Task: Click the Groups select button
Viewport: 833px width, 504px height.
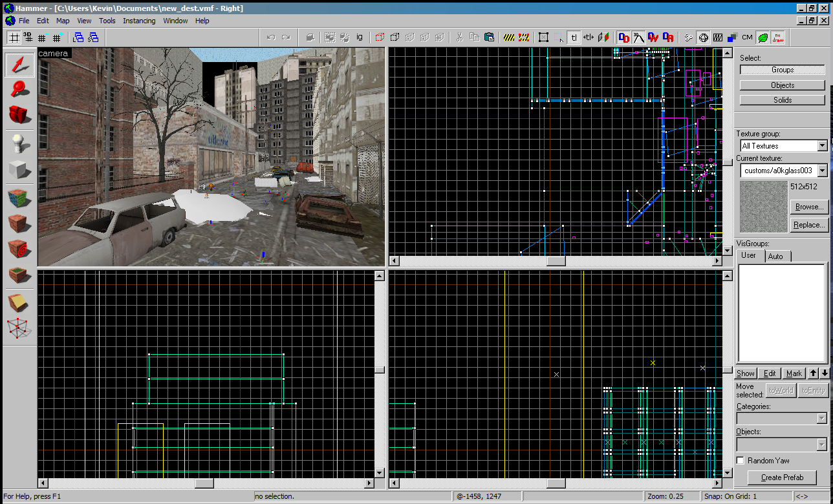Action: pyautogui.click(x=783, y=70)
